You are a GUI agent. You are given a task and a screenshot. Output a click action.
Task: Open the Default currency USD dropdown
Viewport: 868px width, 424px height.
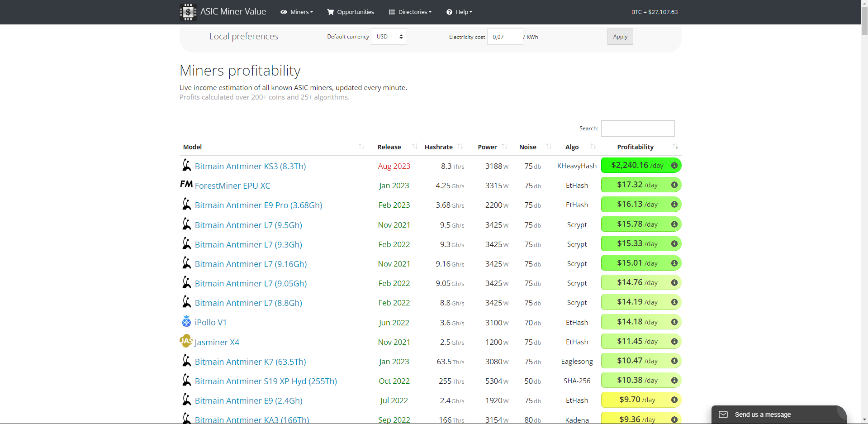(x=389, y=37)
